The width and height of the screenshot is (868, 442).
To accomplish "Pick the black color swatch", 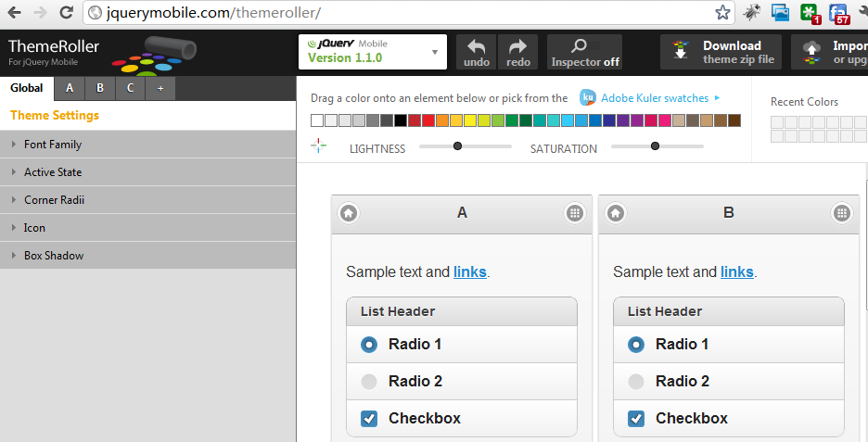I will point(401,120).
